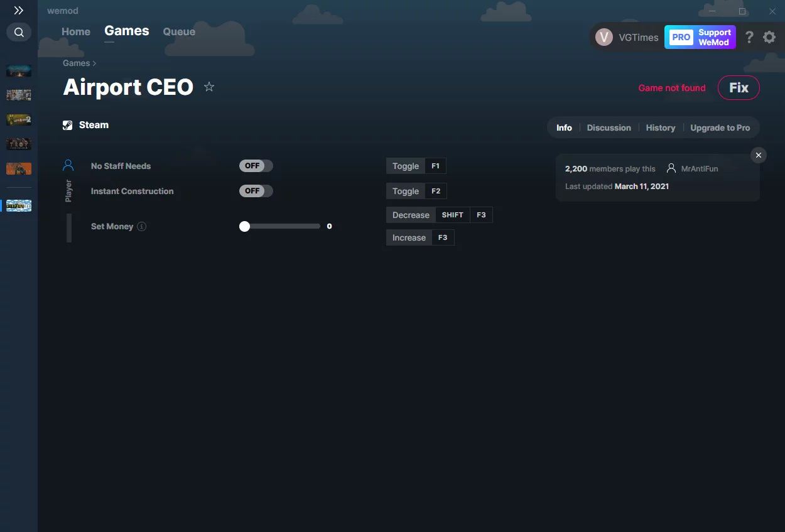The height and width of the screenshot is (532, 785).
Task: Click the Support WeMod PRO button
Action: pyautogui.click(x=700, y=37)
